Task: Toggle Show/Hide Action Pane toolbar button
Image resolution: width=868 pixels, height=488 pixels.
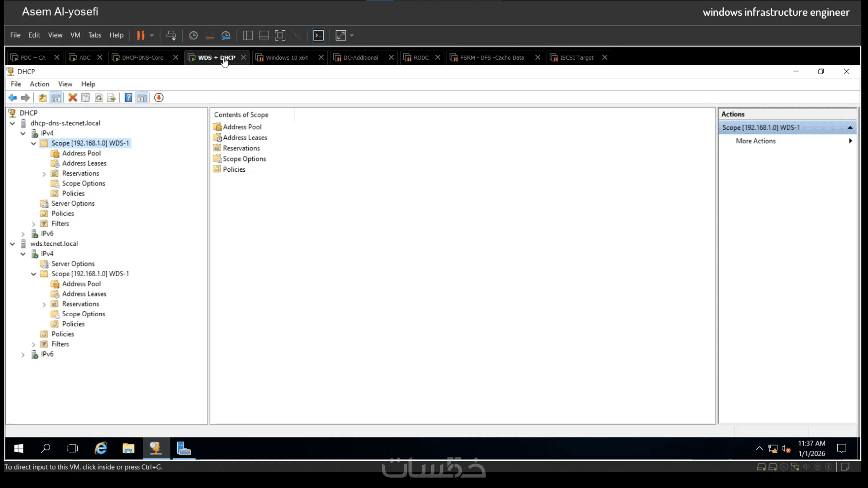Action: pos(142,98)
